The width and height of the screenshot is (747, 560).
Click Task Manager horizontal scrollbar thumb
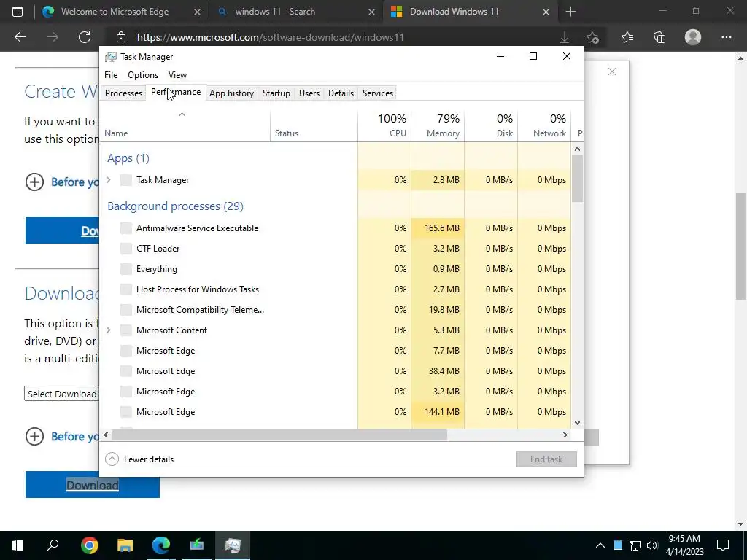pyautogui.click(x=279, y=435)
